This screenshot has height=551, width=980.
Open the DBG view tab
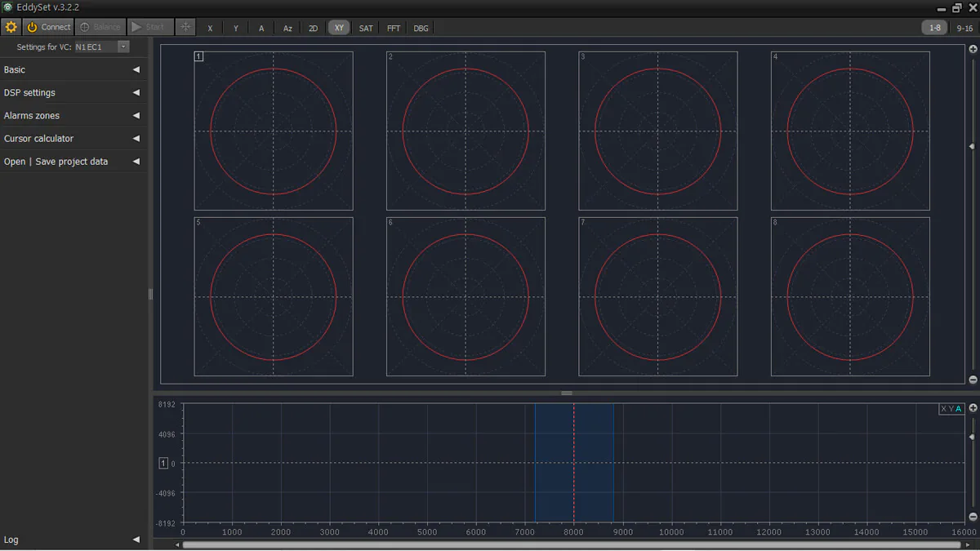click(421, 28)
